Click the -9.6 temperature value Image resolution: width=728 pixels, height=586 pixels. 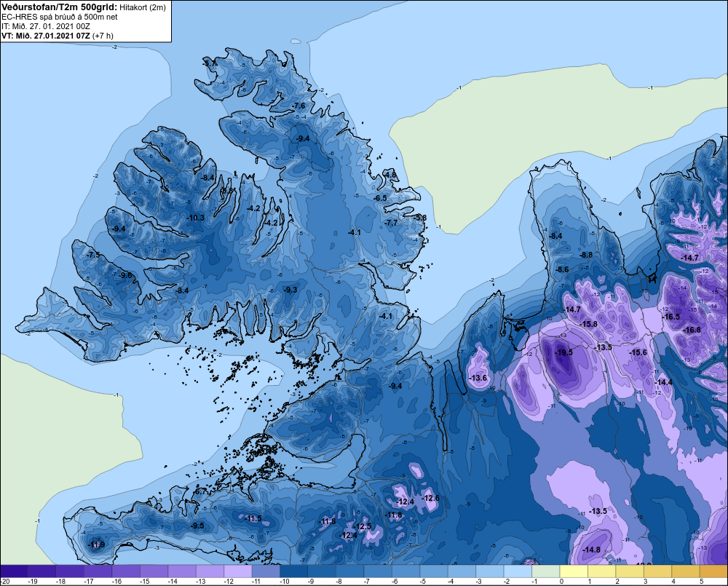tap(125, 275)
